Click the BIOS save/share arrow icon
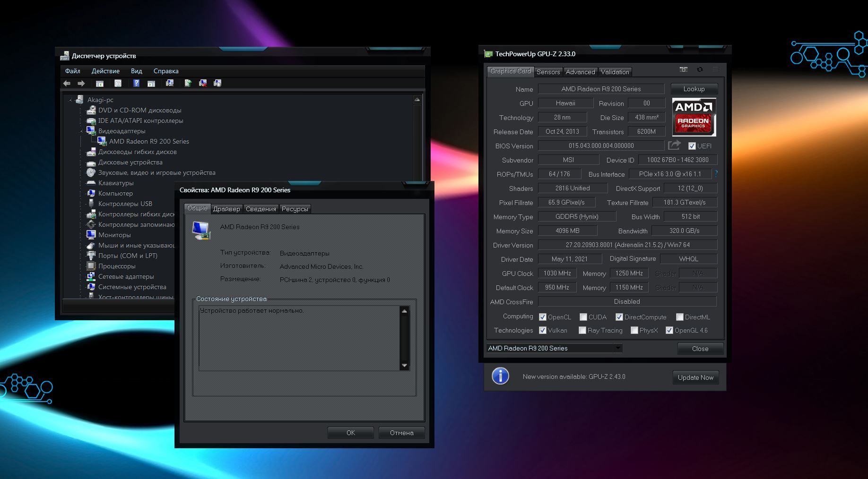 (x=674, y=145)
